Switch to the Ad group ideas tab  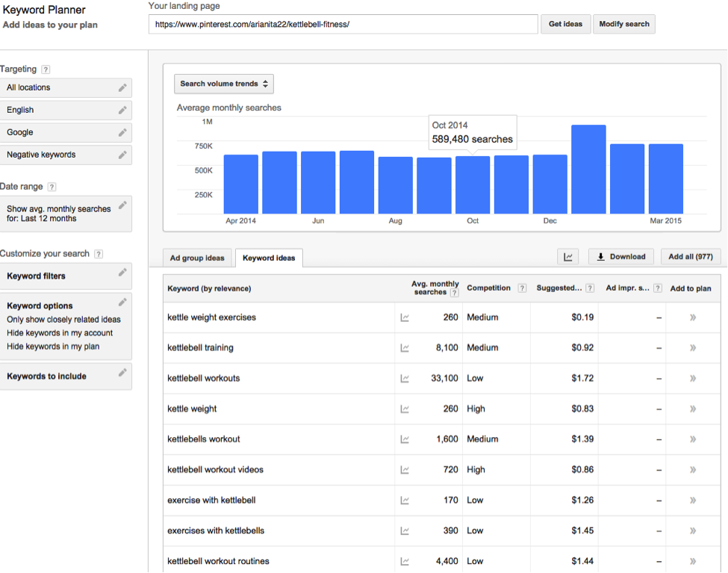(x=196, y=258)
